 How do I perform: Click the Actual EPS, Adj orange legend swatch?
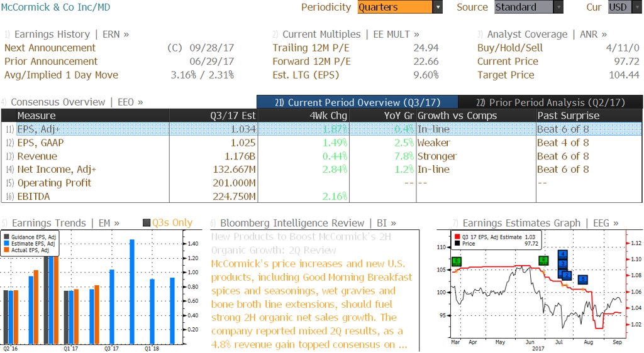(x=6, y=250)
